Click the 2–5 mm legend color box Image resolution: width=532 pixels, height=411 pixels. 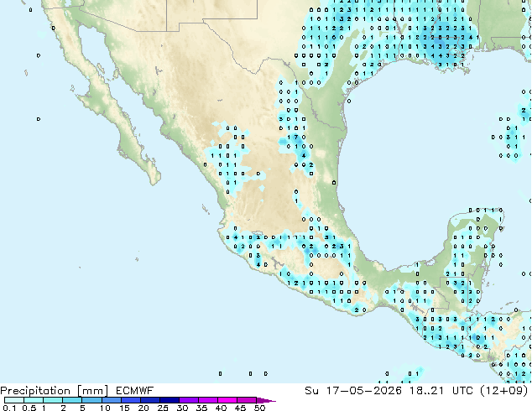[x=72, y=400]
